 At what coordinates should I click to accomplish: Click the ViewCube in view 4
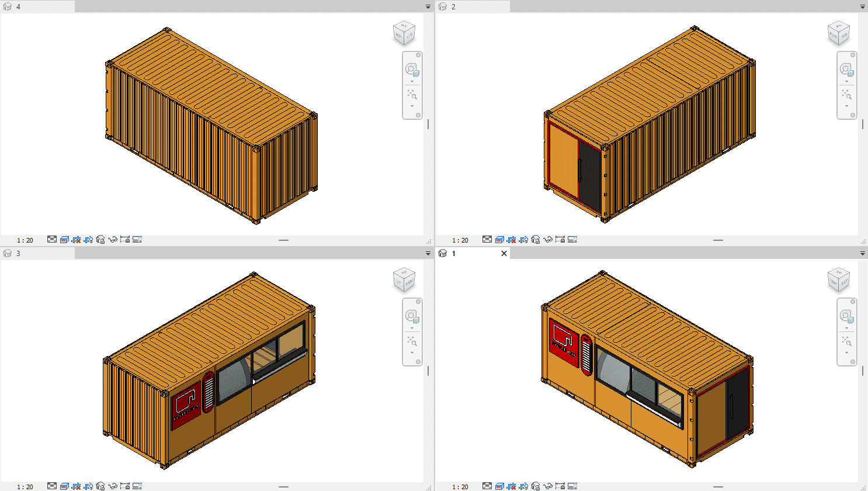pos(404,33)
